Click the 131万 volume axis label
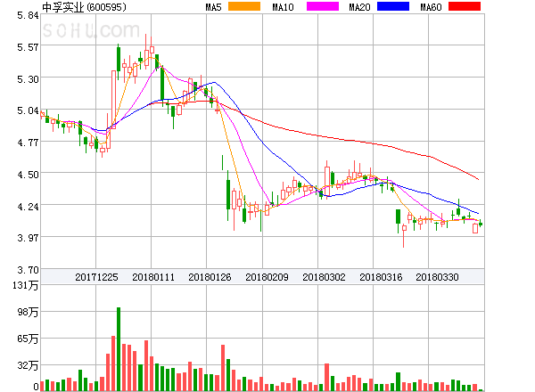The image size is (535, 392). coord(26,285)
